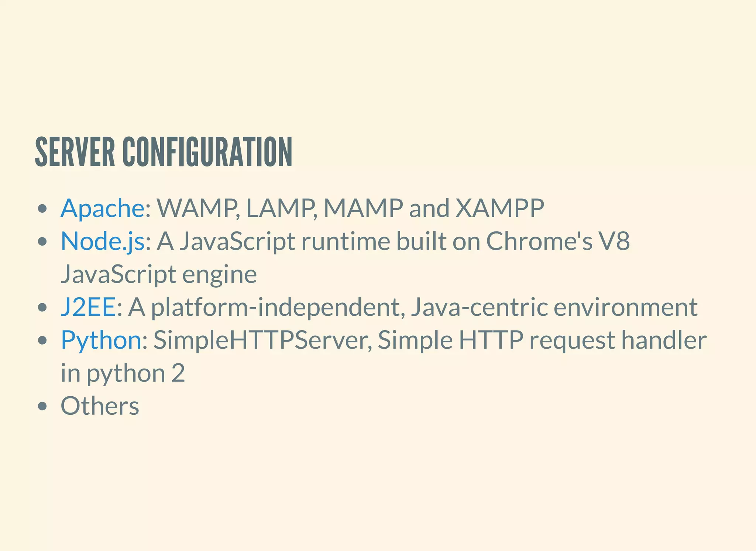Visit the J2EE link
Viewport: 756px width, 551px height.
click(x=89, y=307)
